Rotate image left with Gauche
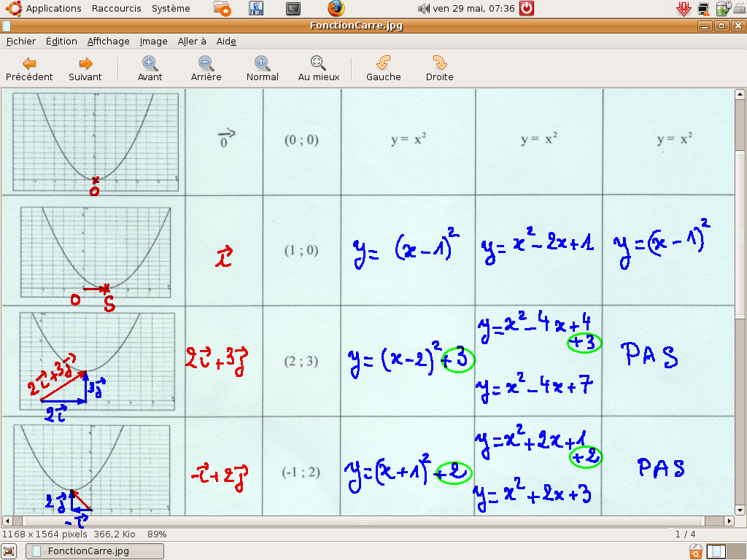The image size is (747, 560). point(383,69)
